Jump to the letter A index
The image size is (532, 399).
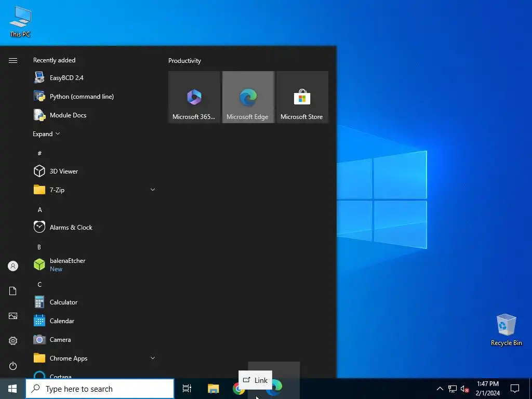(39, 210)
